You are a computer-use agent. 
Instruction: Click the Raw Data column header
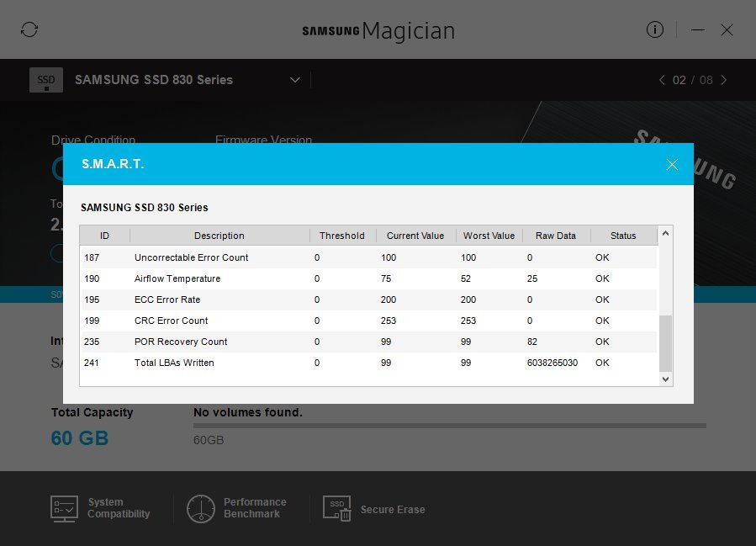coord(556,236)
